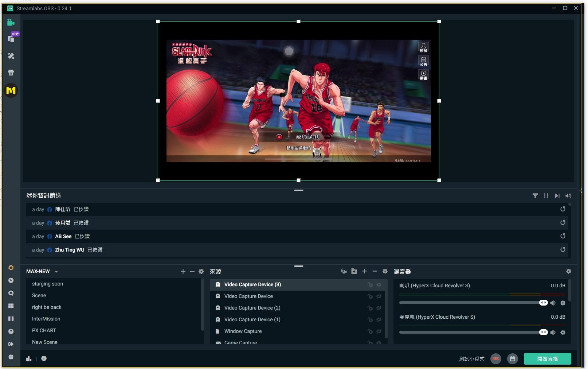The height and width of the screenshot is (369, 588).
Task: Replay the AB See event alert
Action: pos(563,236)
